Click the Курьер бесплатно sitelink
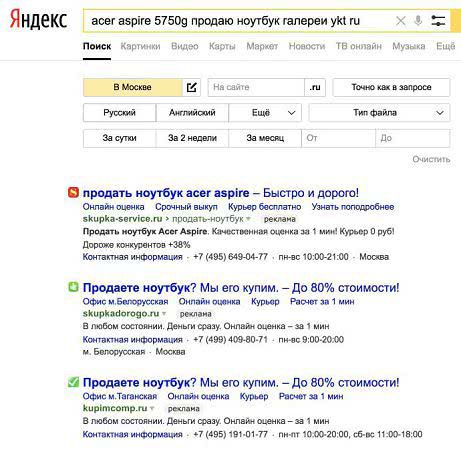Image resolution: width=461 pixels, height=450 pixels. [x=264, y=207]
